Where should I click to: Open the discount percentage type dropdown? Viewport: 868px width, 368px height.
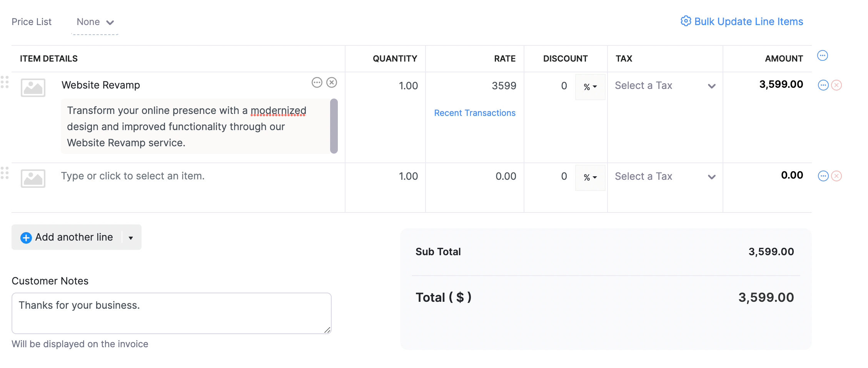590,87
